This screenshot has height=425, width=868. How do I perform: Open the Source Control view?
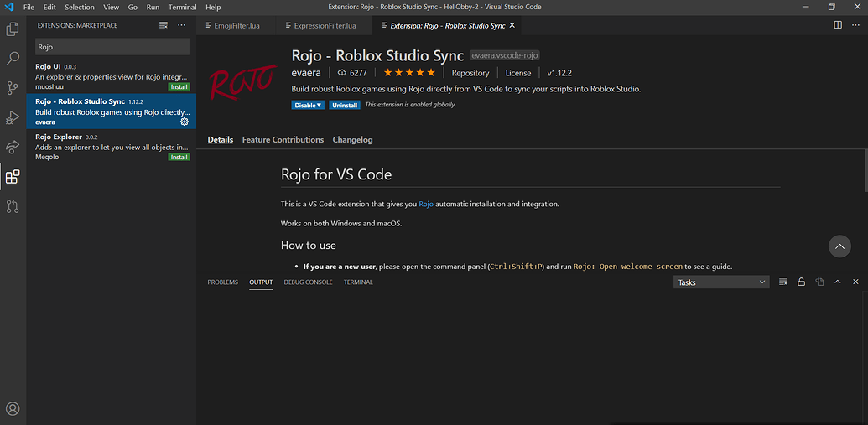(13, 87)
